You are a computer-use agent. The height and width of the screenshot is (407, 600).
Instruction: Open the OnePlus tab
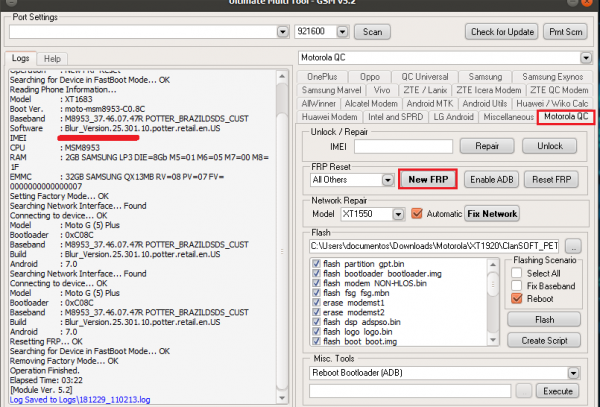322,77
